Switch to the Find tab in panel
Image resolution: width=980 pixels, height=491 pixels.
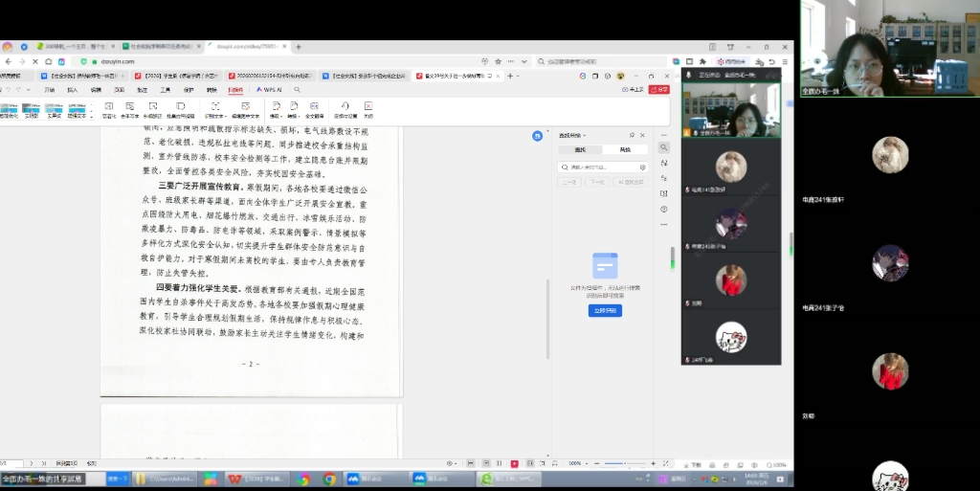tap(580, 150)
